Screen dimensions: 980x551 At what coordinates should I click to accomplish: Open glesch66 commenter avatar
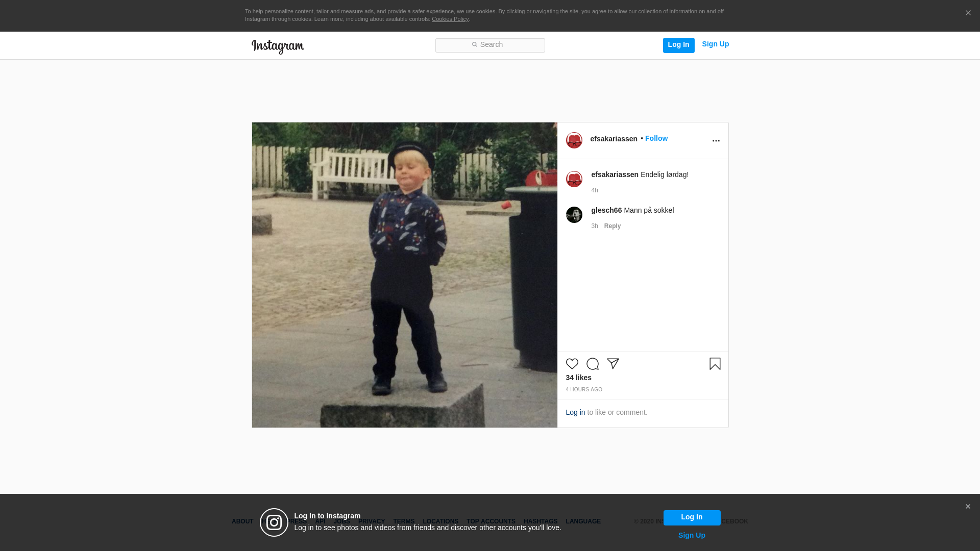(574, 215)
